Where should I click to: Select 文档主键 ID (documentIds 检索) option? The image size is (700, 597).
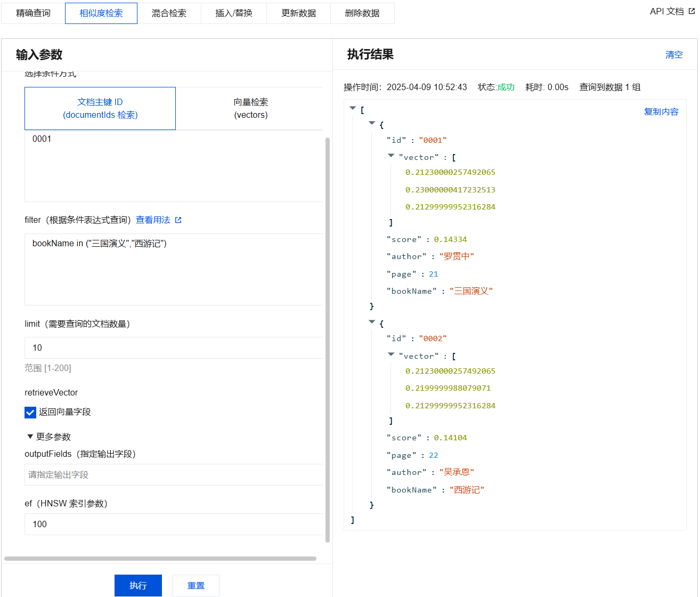[x=100, y=108]
